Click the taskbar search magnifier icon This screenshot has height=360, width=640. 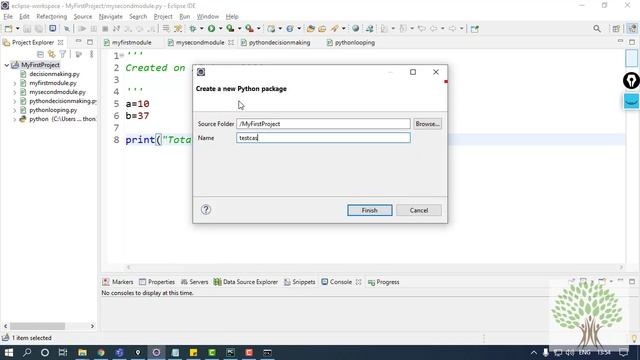[27, 352]
